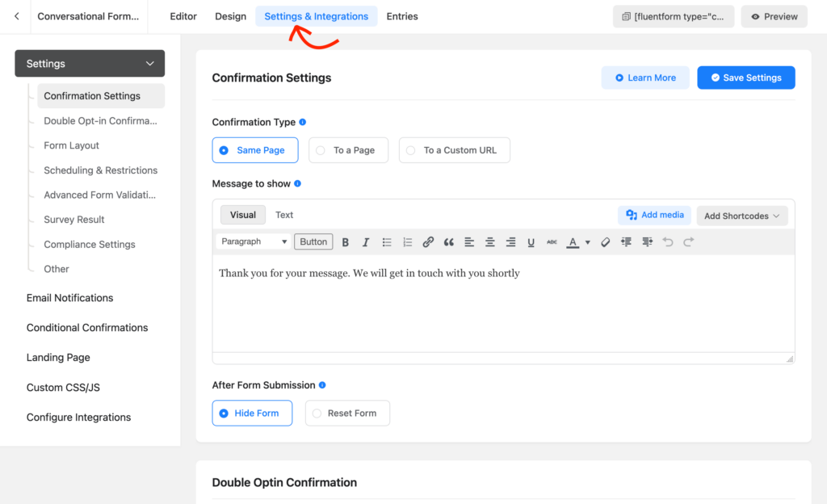Choose To a Custom URL option

point(454,150)
